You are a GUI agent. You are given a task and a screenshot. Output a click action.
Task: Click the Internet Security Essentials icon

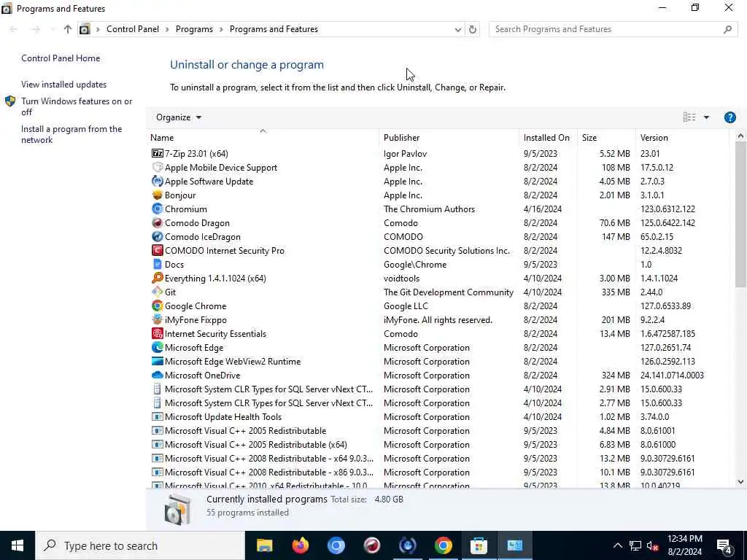click(x=158, y=333)
